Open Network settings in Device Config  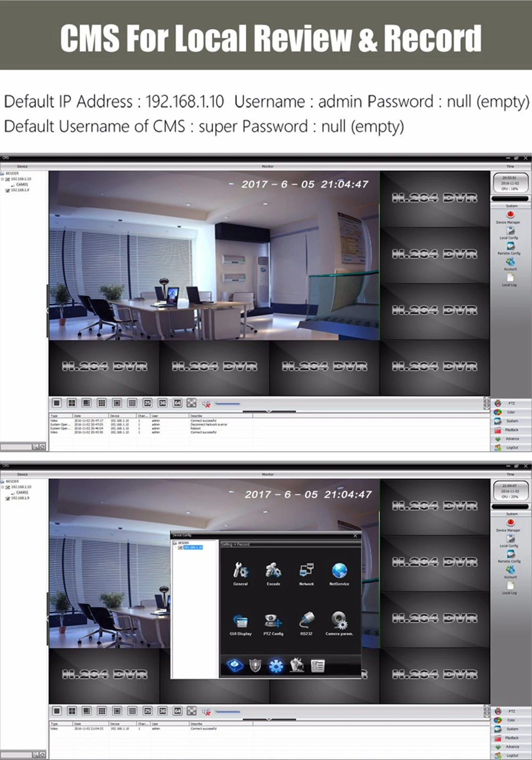[306, 573]
